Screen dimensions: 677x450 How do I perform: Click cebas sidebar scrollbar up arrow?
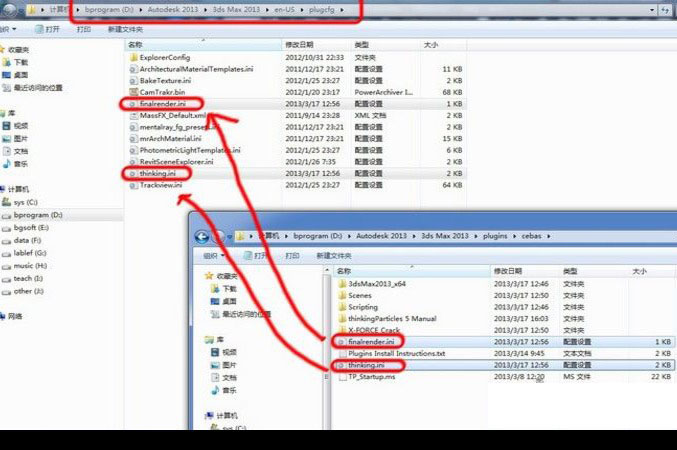[x=326, y=270]
